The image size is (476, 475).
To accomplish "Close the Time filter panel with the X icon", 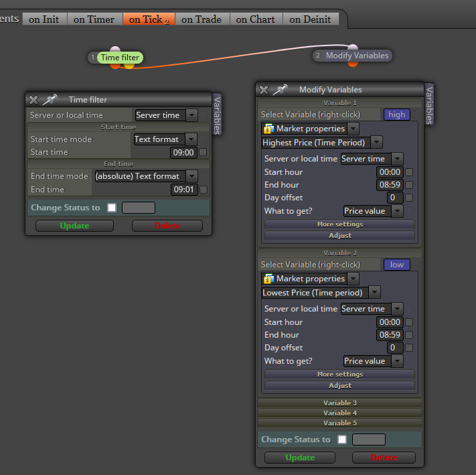I will point(33,100).
